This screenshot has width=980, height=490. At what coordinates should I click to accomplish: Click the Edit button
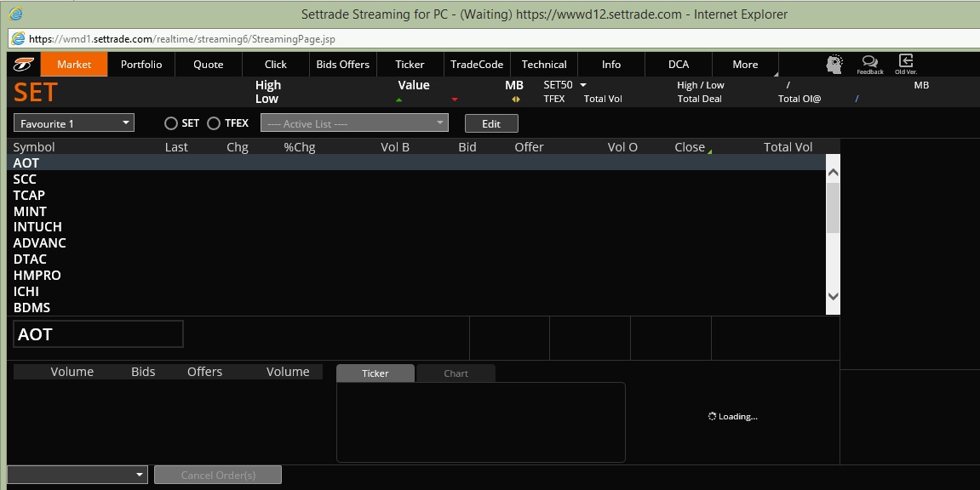pos(491,123)
